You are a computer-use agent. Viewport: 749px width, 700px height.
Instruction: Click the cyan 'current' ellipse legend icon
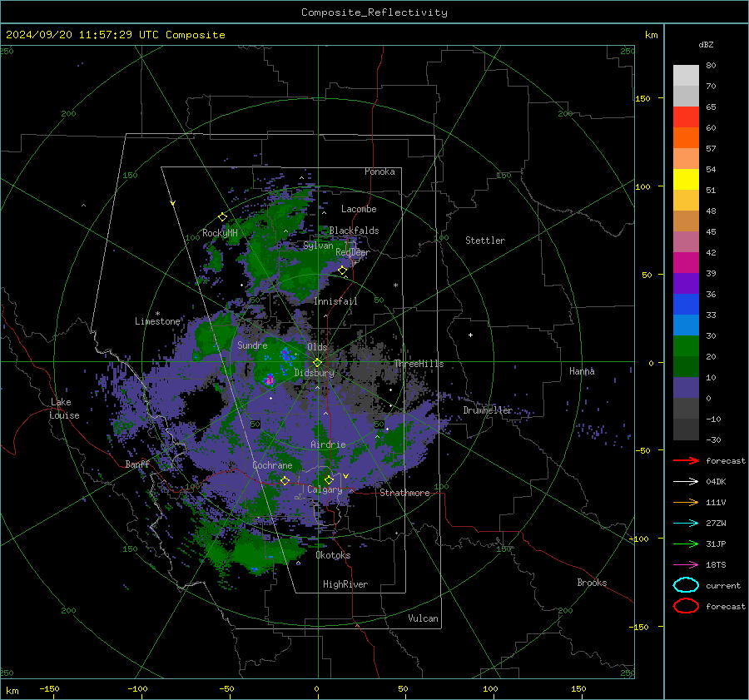pyautogui.click(x=686, y=585)
